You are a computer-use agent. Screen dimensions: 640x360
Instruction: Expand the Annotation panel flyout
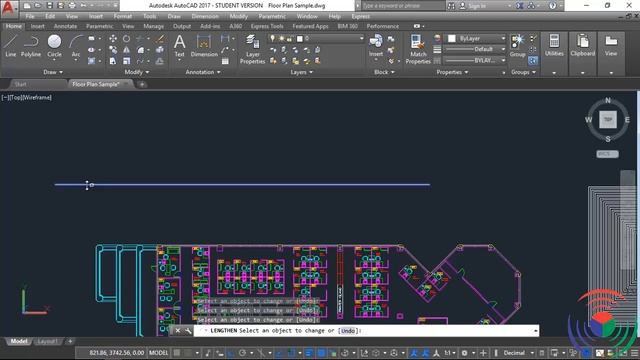coord(203,72)
